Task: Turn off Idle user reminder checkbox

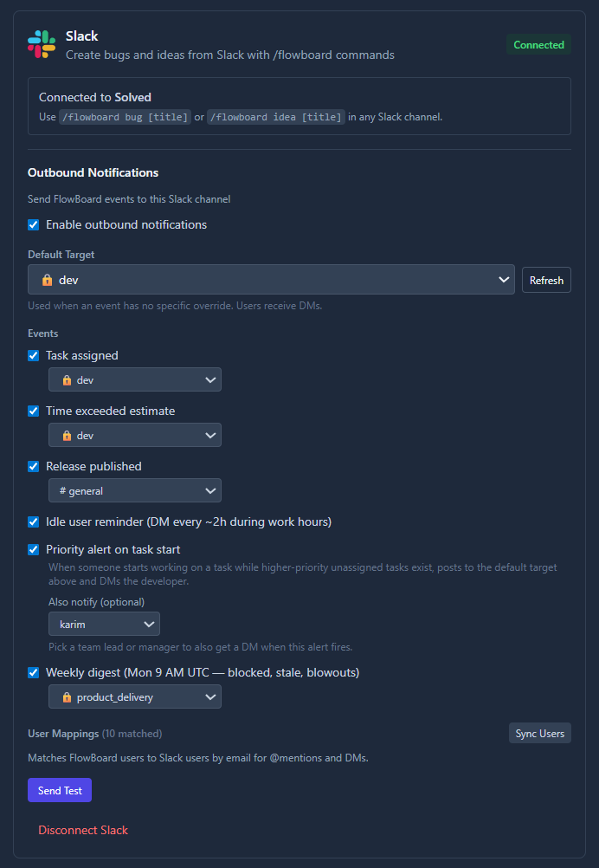Action: (34, 521)
